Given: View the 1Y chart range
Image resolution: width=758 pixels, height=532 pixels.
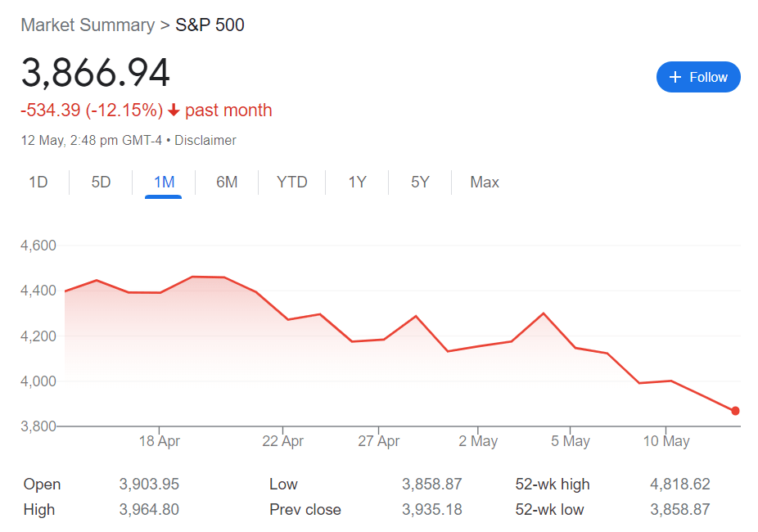Looking at the screenshot, I should pos(357,182).
